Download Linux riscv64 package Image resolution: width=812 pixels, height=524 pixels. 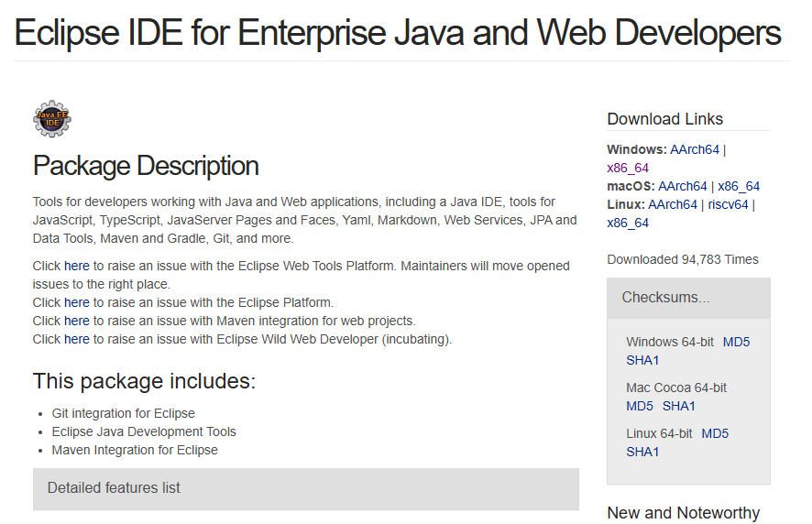click(x=728, y=204)
